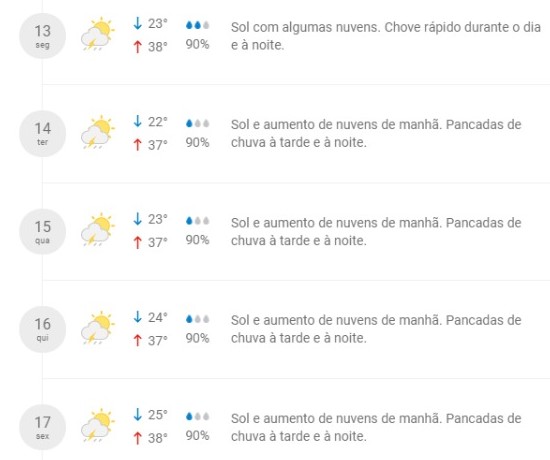550x460 pixels.
Task: Select the 15 qua date circle
Action: [42, 232]
